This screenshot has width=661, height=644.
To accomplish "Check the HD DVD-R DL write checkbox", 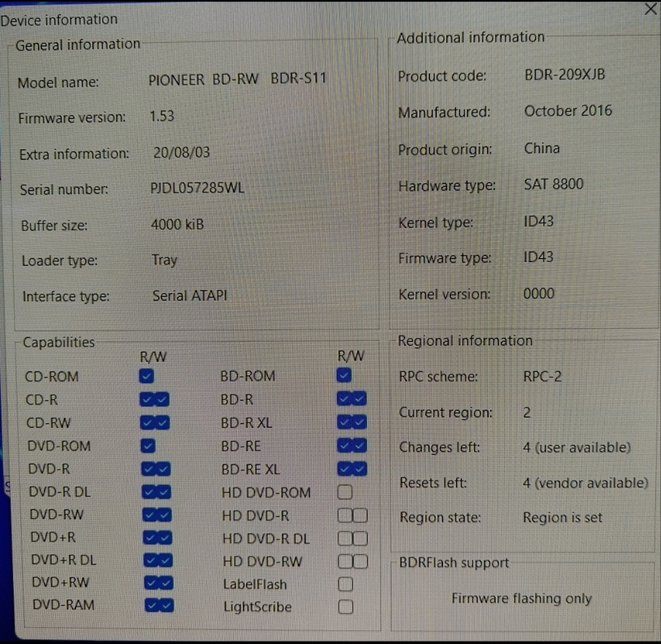I will click(x=361, y=538).
